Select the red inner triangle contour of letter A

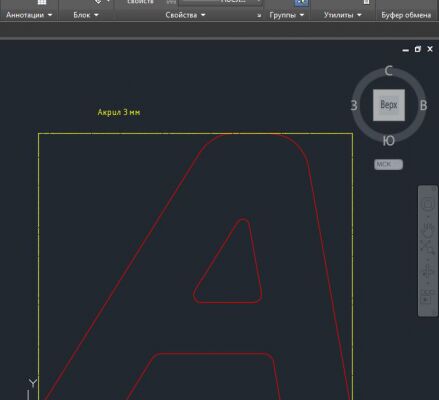(x=228, y=261)
